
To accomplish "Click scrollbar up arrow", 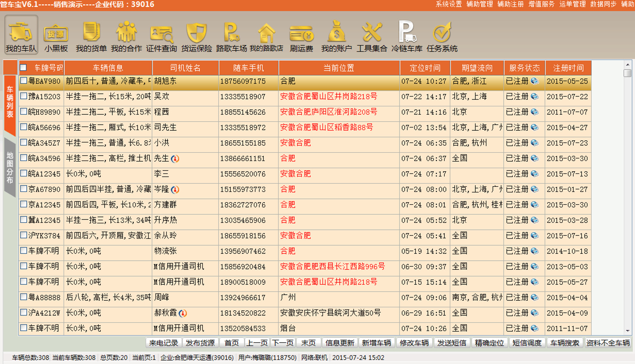I will pos(628,65).
